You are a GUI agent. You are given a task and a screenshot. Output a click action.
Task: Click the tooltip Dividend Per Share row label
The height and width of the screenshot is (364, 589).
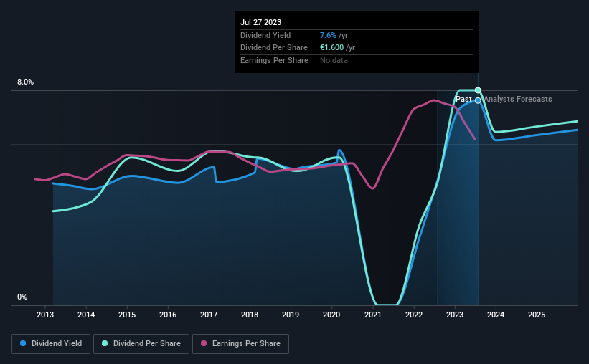(x=274, y=48)
